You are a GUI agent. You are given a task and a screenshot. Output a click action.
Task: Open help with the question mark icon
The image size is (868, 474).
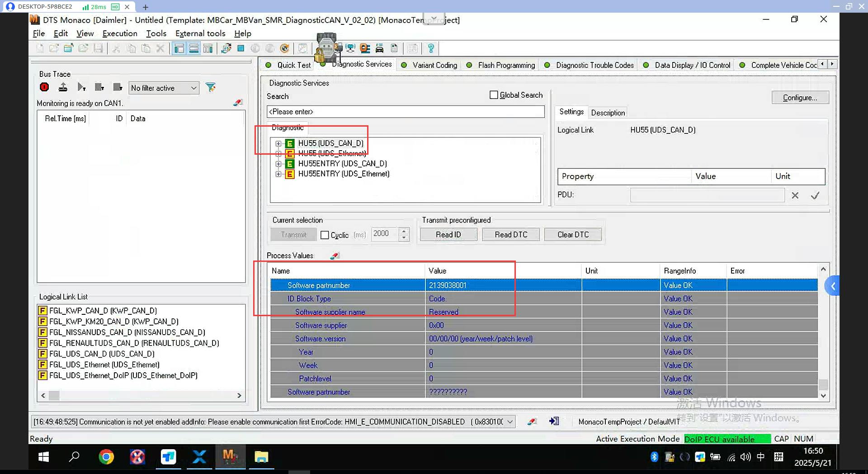(431, 48)
